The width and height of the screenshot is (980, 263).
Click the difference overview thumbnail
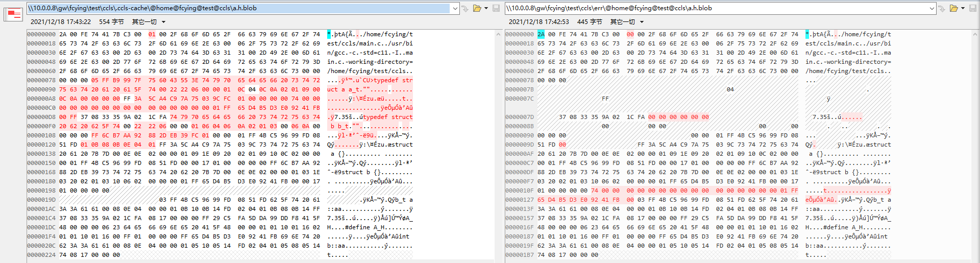[x=13, y=14]
